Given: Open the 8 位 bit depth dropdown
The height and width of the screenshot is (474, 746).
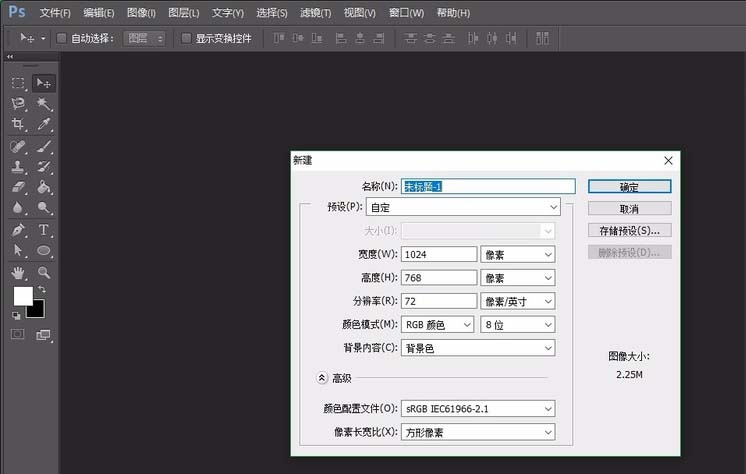Looking at the screenshot, I should click(518, 325).
